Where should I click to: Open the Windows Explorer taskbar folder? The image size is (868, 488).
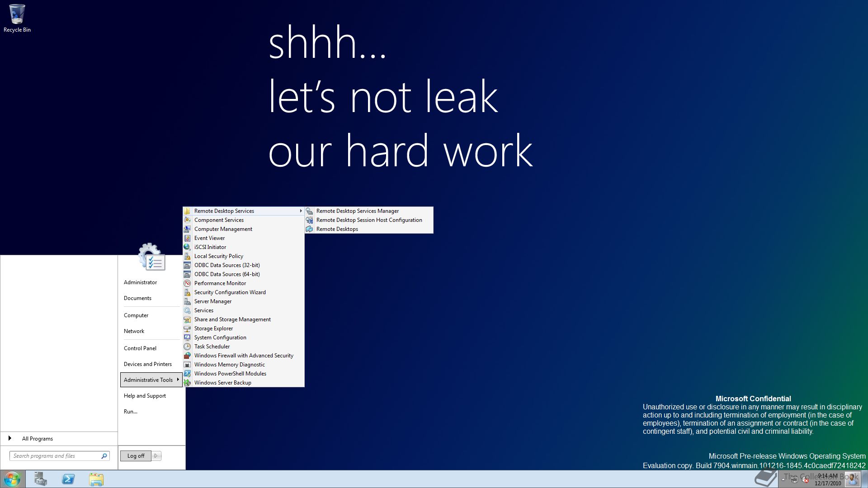96,479
